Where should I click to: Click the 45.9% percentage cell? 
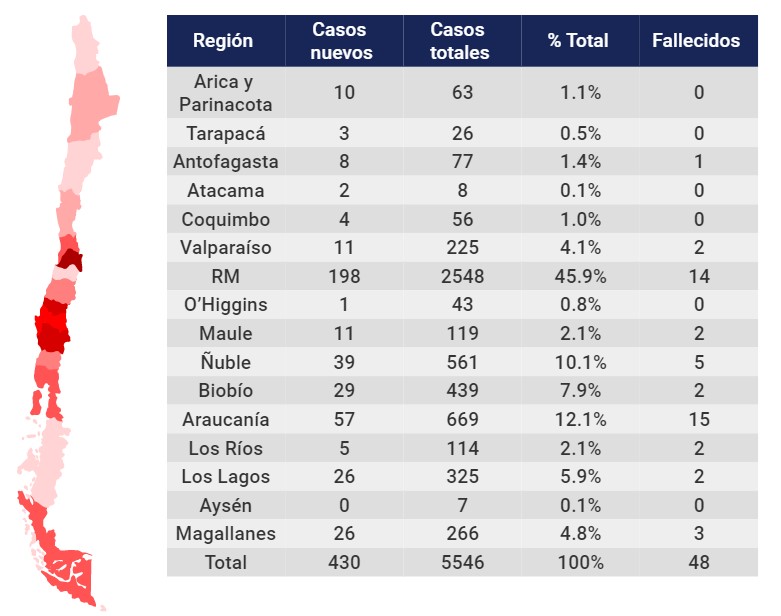coord(580,276)
